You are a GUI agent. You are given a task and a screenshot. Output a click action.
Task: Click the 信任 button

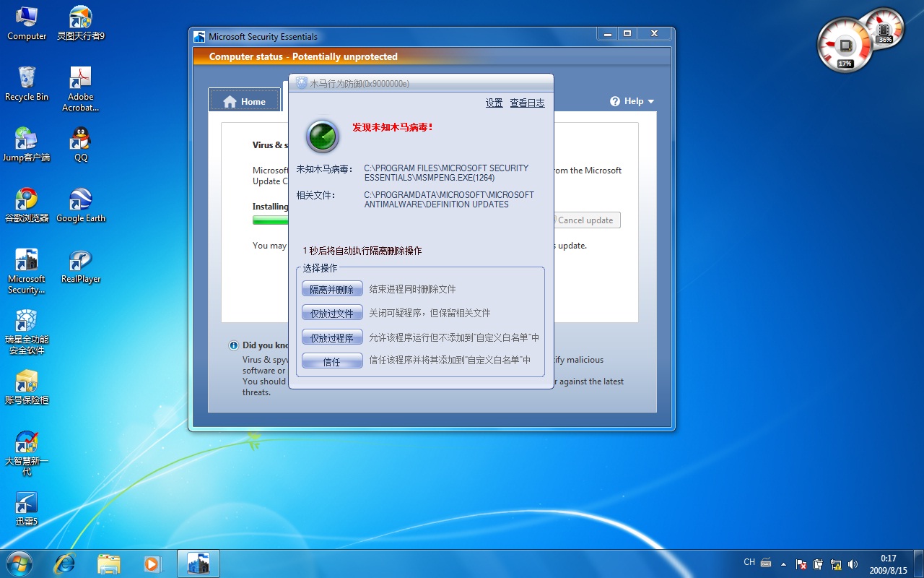coord(332,361)
